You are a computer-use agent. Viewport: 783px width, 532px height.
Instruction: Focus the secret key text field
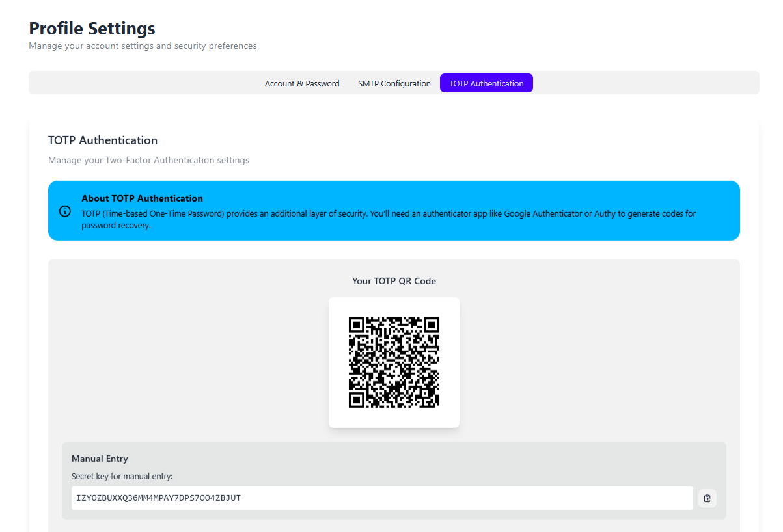tap(381, 498)
